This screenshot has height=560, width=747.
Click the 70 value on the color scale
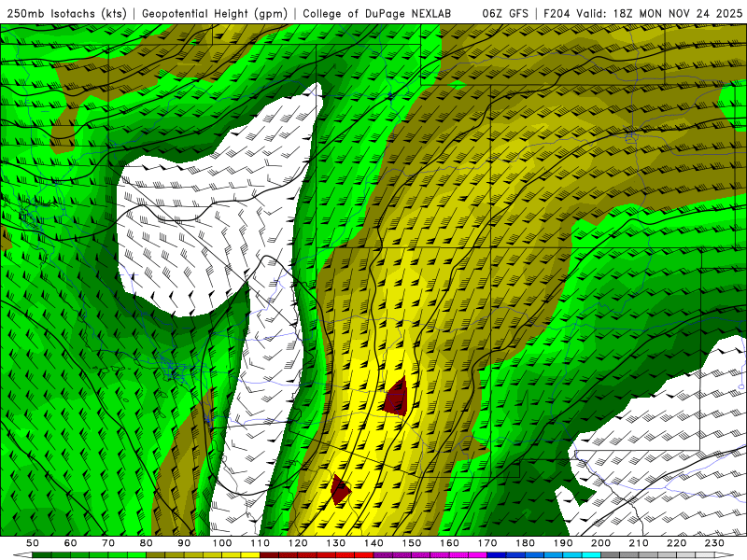[108, 543]
